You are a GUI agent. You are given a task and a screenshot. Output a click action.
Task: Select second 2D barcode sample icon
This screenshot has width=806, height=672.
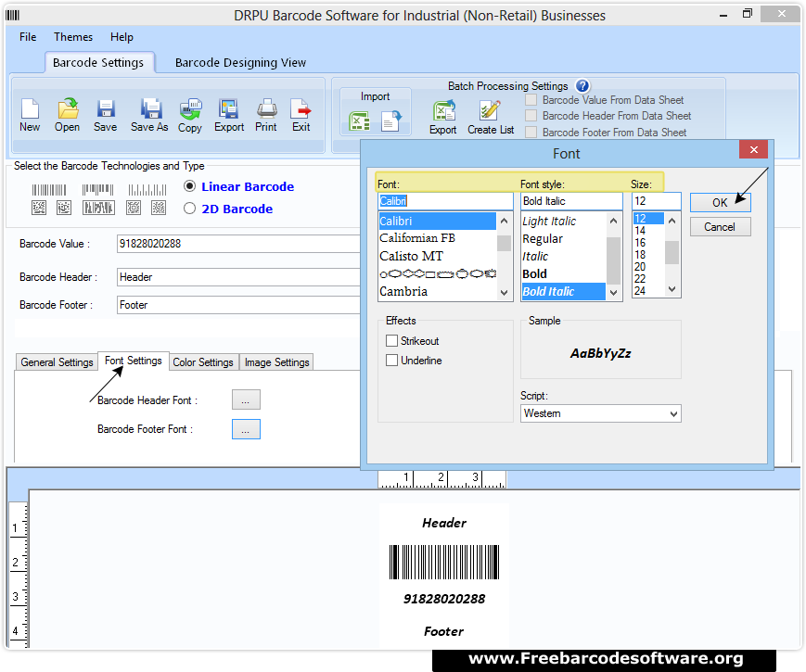[64, 208]
